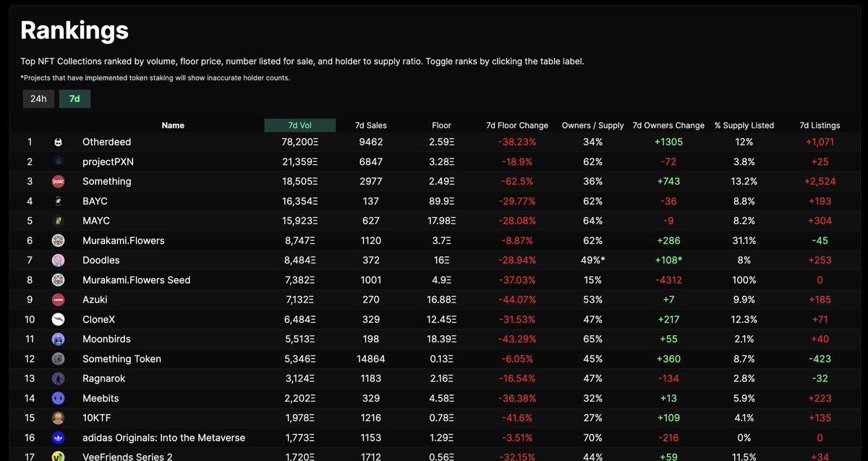Click Something's +2,524 listings value

point(820,182)
